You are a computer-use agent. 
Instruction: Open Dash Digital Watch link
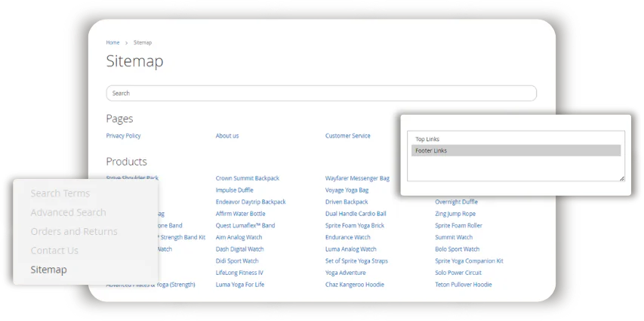(240, 249)
